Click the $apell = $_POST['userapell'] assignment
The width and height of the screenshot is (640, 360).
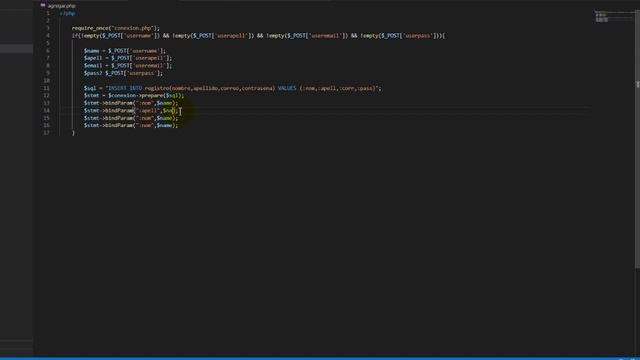pyautogui.click(x=128, y=58)
